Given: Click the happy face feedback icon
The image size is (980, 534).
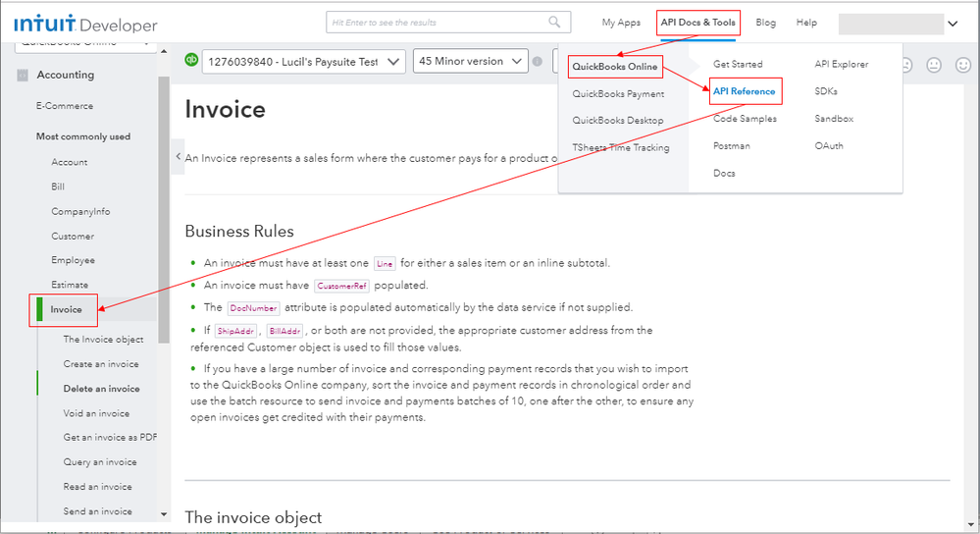Looking at the screenshot, I should 963,65.
